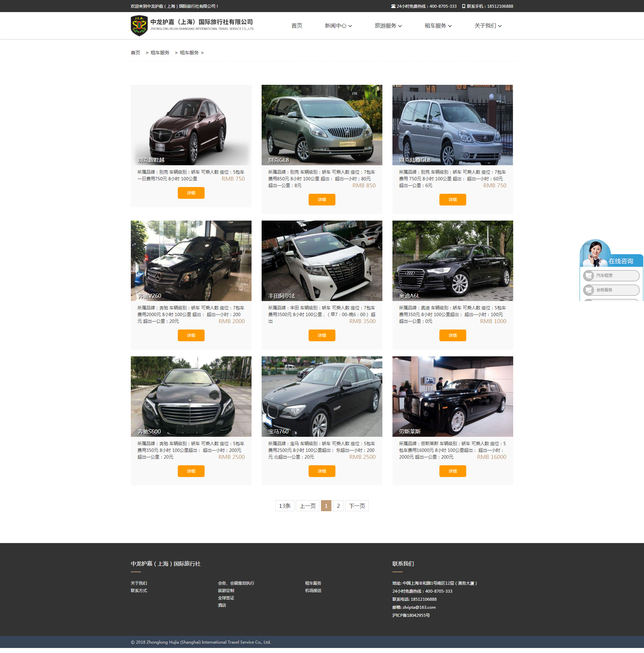644x653 pixels.
Task: Open the 宝马760 car photo
Action: click(322, 397)
